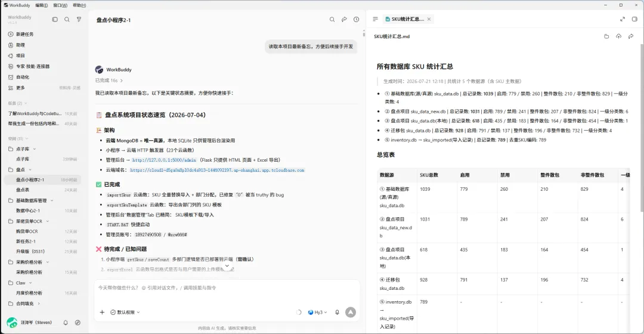
Task: Expand the 合同填充 folder
Action: [x=39, y=304]
